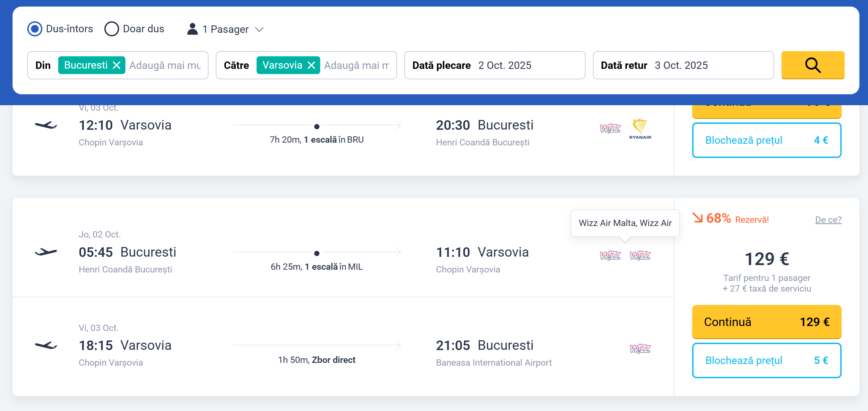Open the Dată retur date picker
Image resolution: width=868 pixels, height=411 pixels.
683,65
